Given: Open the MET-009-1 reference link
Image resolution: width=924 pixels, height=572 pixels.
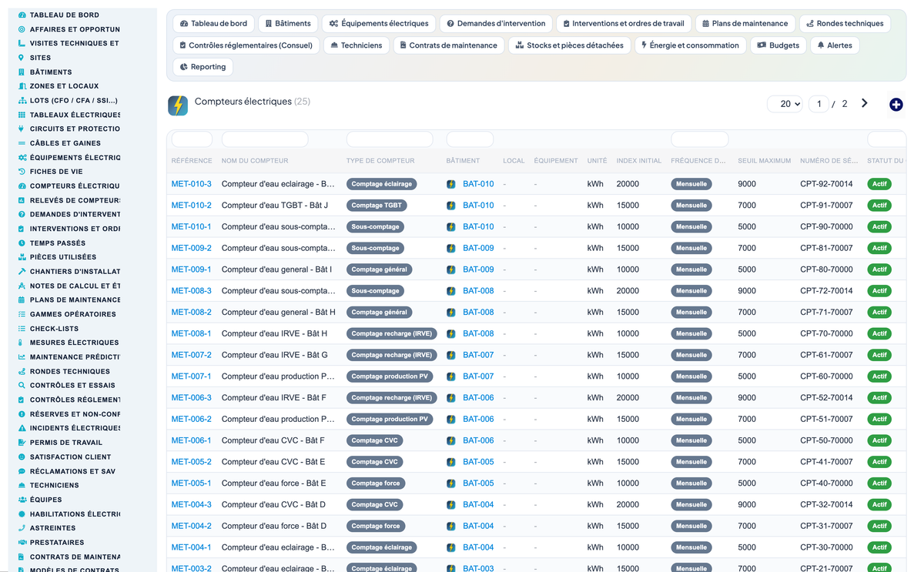Looking at the screenshot, I should (x=191, y=269).
